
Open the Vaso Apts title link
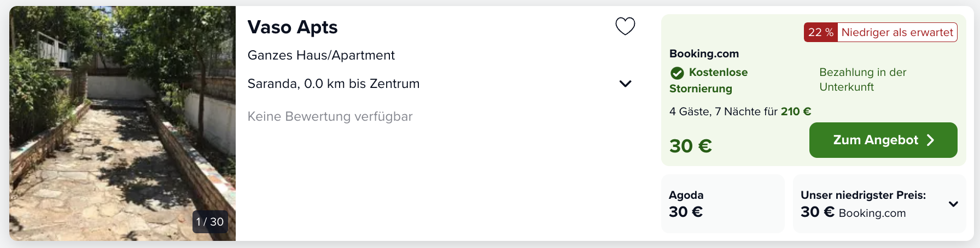[x=293, y=27]
